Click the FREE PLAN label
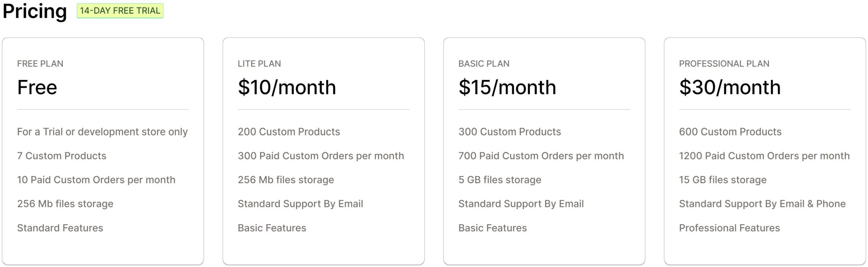Image resolution: width=868 pixels, height=267 pixels. point(40,63)
